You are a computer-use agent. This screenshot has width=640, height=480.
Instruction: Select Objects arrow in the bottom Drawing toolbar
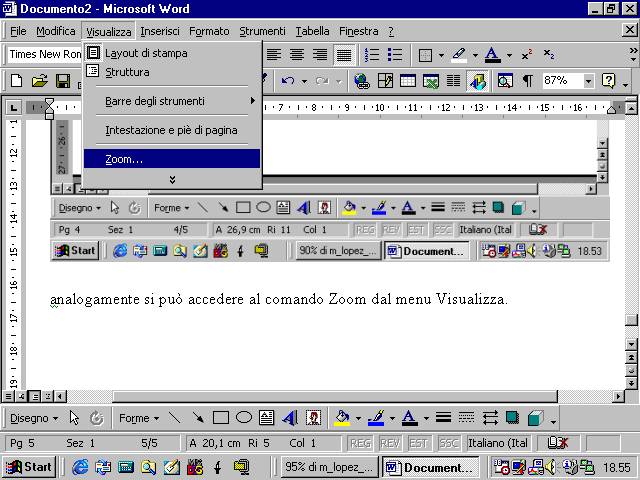74,418
